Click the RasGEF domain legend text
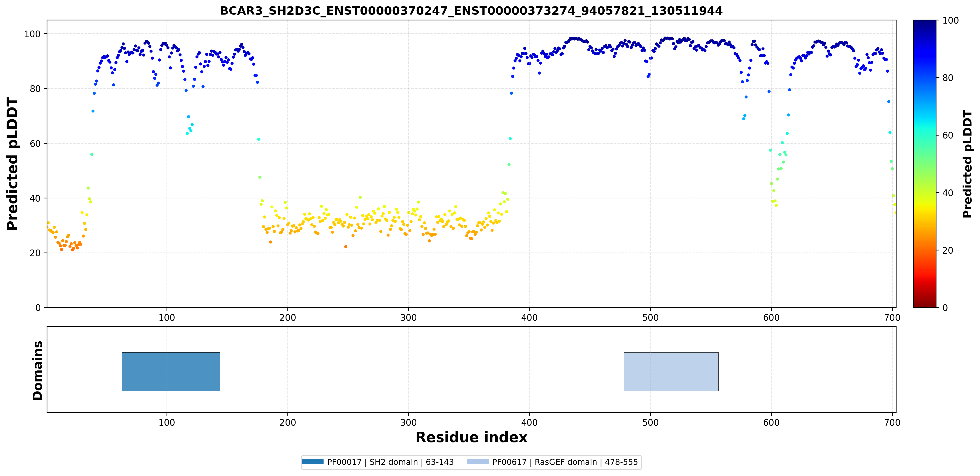This screenshot has height=476, width=980. (565, 462)
